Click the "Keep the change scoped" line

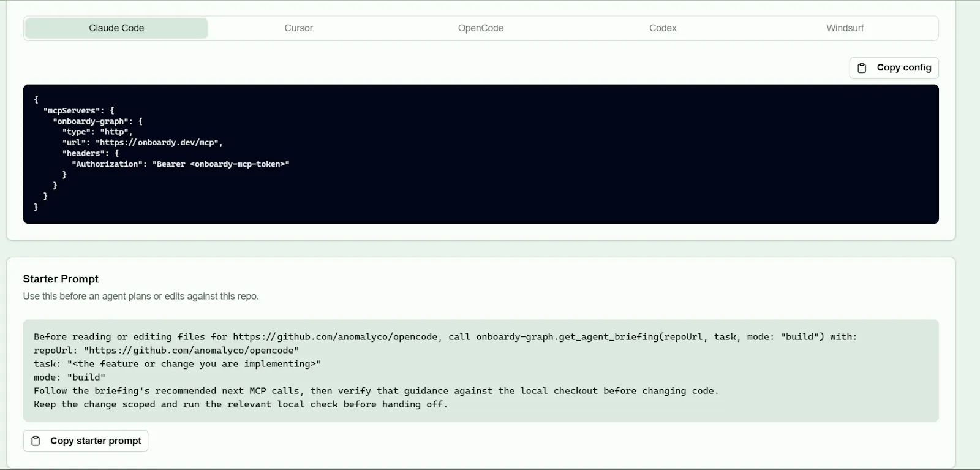[241, 404]
